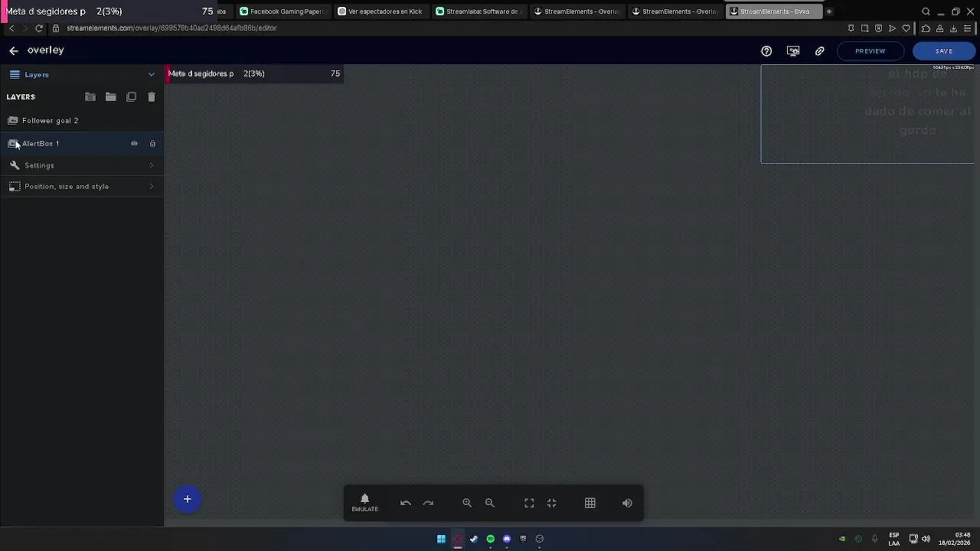This screenshot has height=551, width=980.
Task: Switch to Ver espectadores en Kick tab
Action: (381, 11)
